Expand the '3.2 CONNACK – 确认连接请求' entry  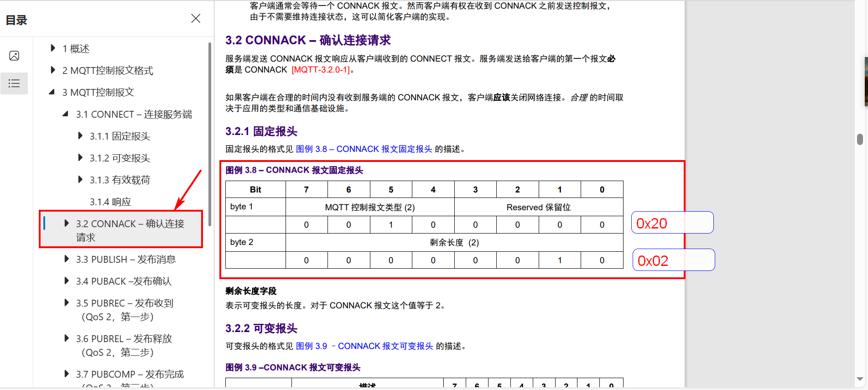click(x=67, y=224)
